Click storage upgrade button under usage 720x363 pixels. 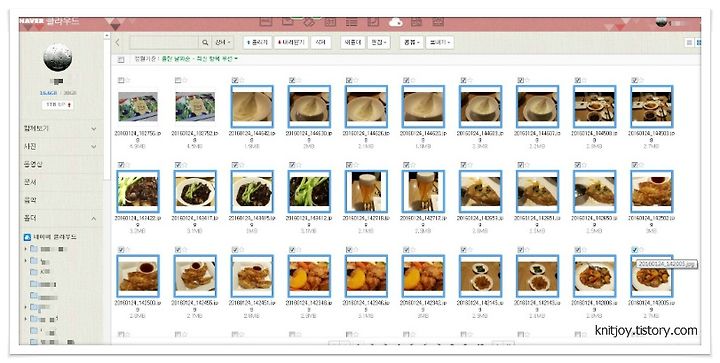pos(58,105)
